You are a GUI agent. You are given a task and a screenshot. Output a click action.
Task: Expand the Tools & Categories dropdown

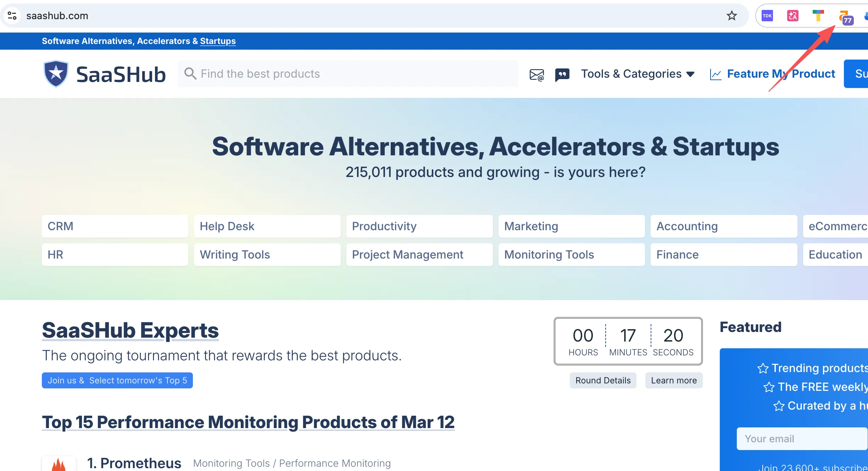[x=638, y=74]
